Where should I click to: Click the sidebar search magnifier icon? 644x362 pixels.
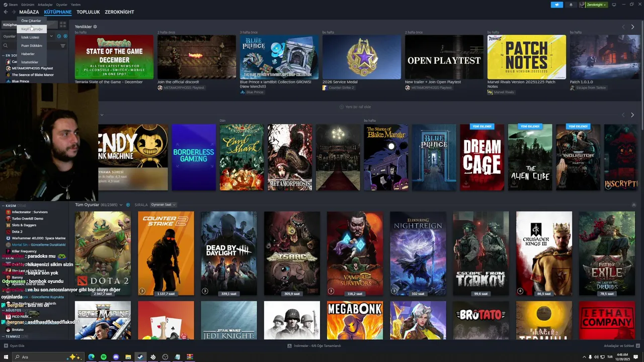pos(6,46)
